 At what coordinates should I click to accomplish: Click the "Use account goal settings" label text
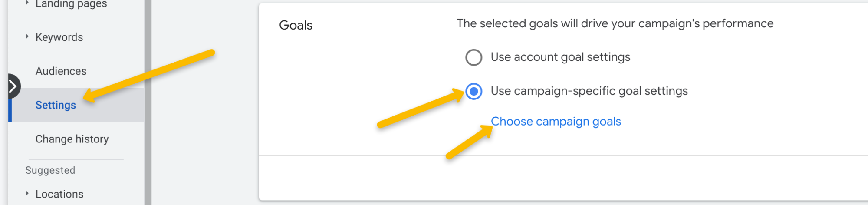pos(560,57)
